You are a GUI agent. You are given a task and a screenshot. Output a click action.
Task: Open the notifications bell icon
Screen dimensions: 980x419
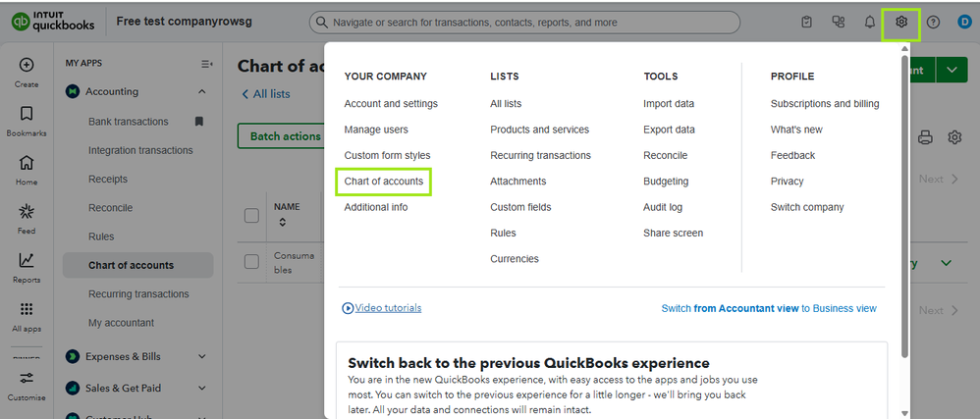pyautogui.click(x=869, y=23)
